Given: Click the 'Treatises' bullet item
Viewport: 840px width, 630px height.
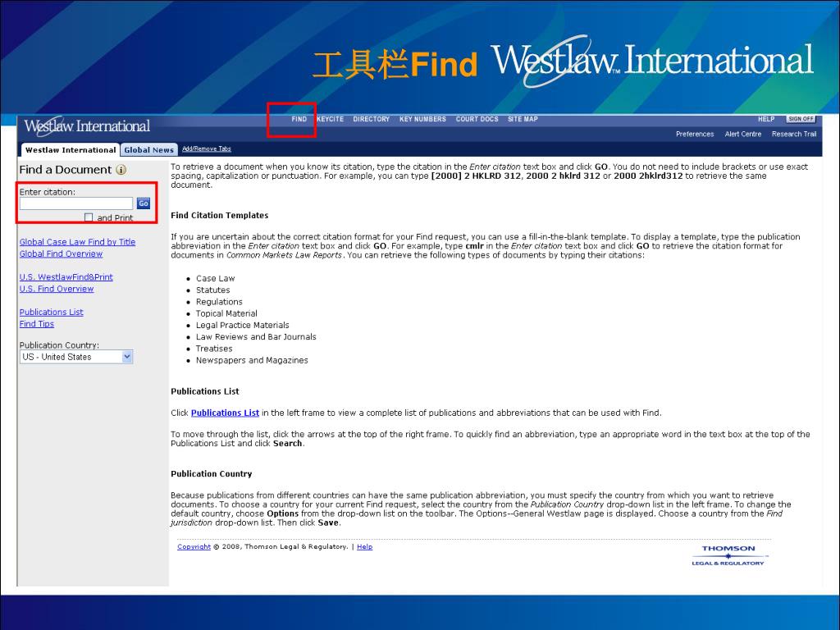Looking at the screenshot, I should coord(214,349).
